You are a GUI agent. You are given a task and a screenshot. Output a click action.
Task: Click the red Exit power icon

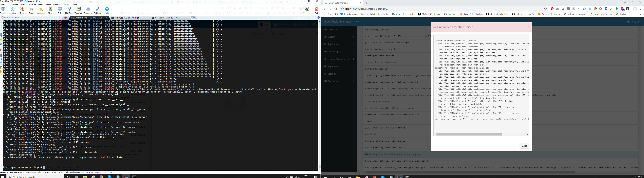point(316,10)
